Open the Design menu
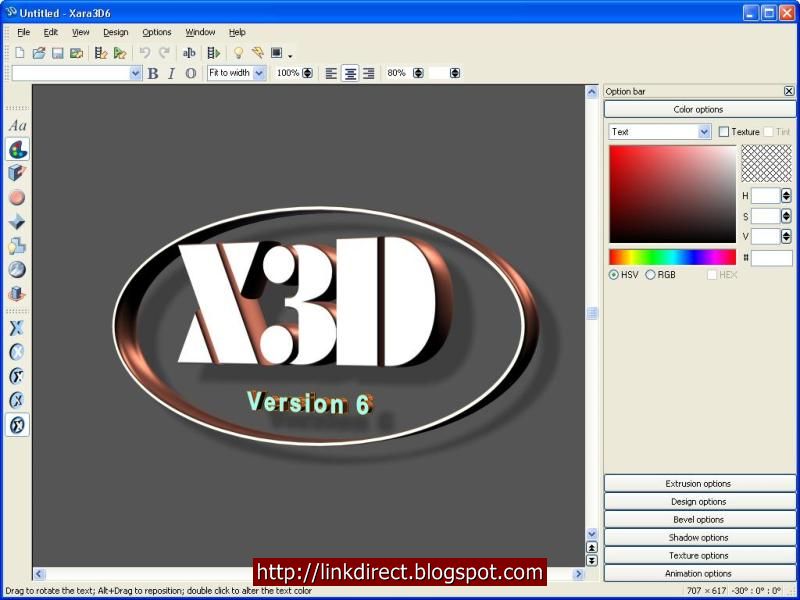The width and height of the screenshot is (800, 600). tap(115, 32)
